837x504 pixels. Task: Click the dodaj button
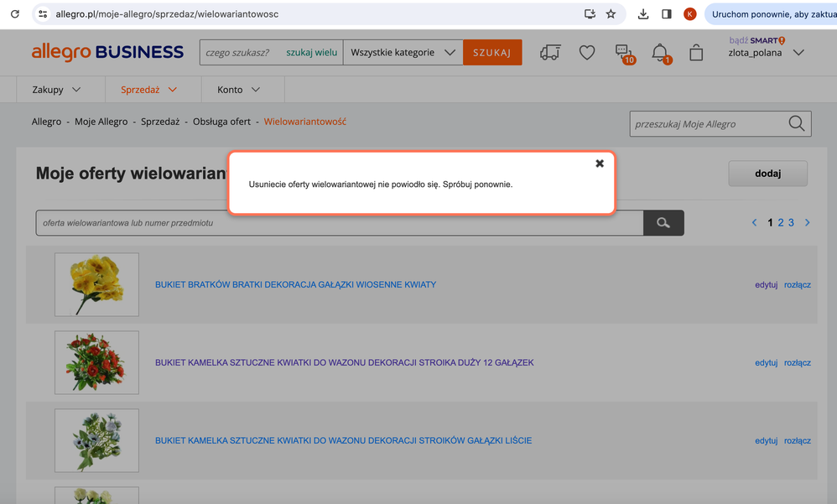tap(767, 174)
